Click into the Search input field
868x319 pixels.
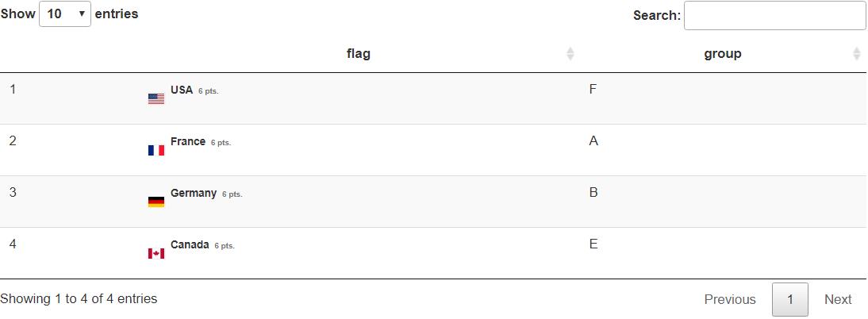pyautogui.click(x=775, y=16)
